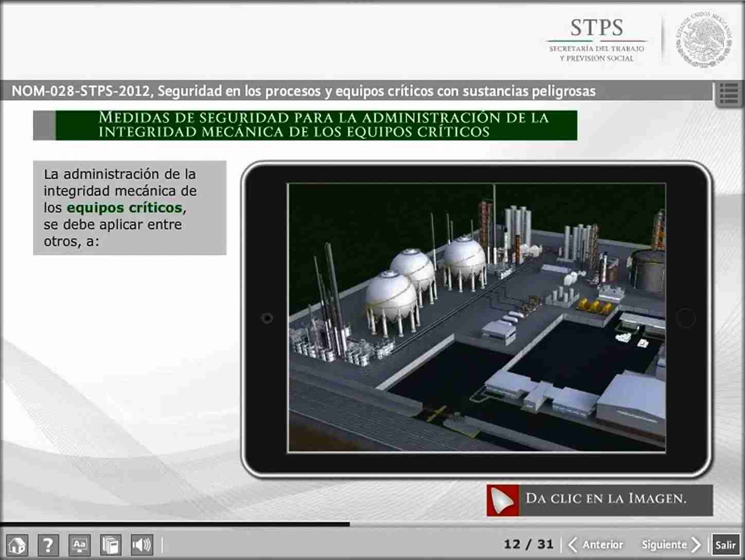Click the green 'equipos críticos' highlighted text
This screenshot has height=560, width=745.
point(125,208)
